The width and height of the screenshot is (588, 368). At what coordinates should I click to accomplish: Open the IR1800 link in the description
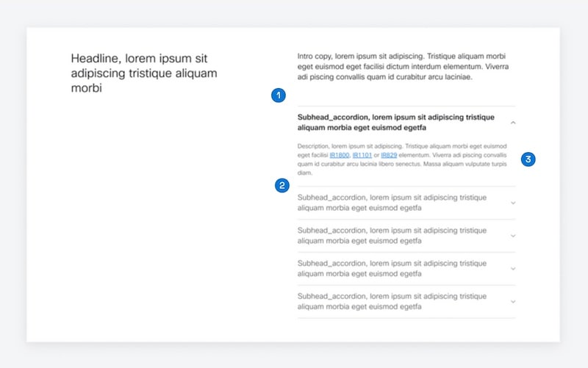click(340, 155)
